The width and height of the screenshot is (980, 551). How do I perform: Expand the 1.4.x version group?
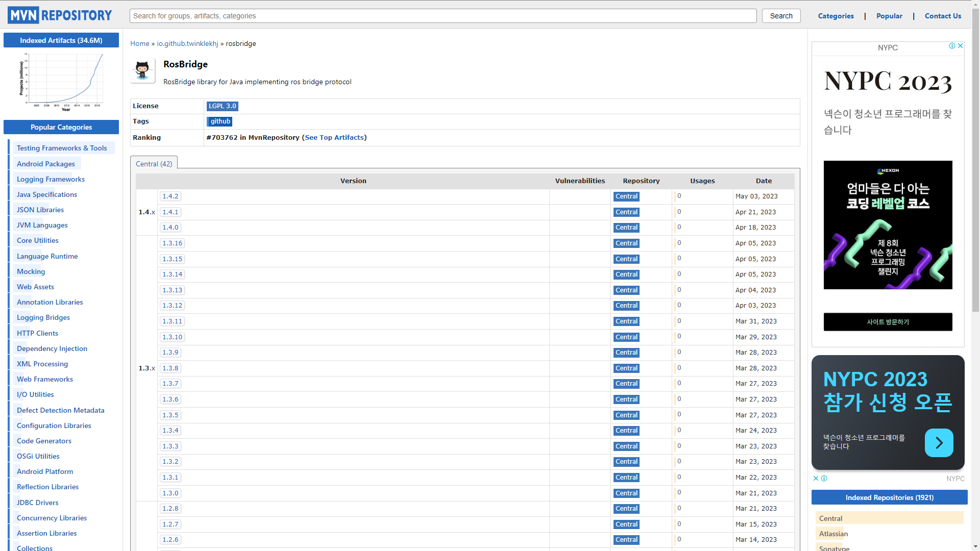tap(146, 212)
